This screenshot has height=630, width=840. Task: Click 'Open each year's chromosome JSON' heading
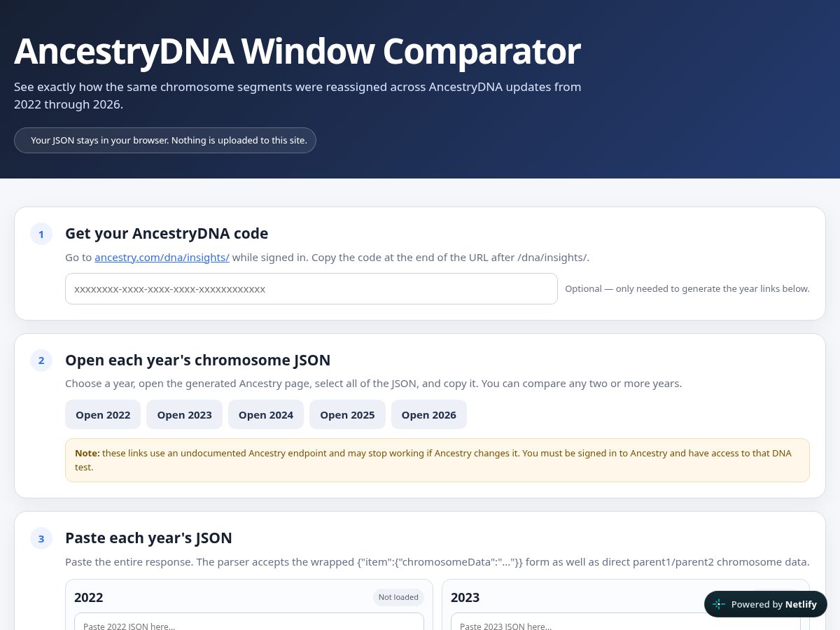pyautogui.click(x=197, y=360)
